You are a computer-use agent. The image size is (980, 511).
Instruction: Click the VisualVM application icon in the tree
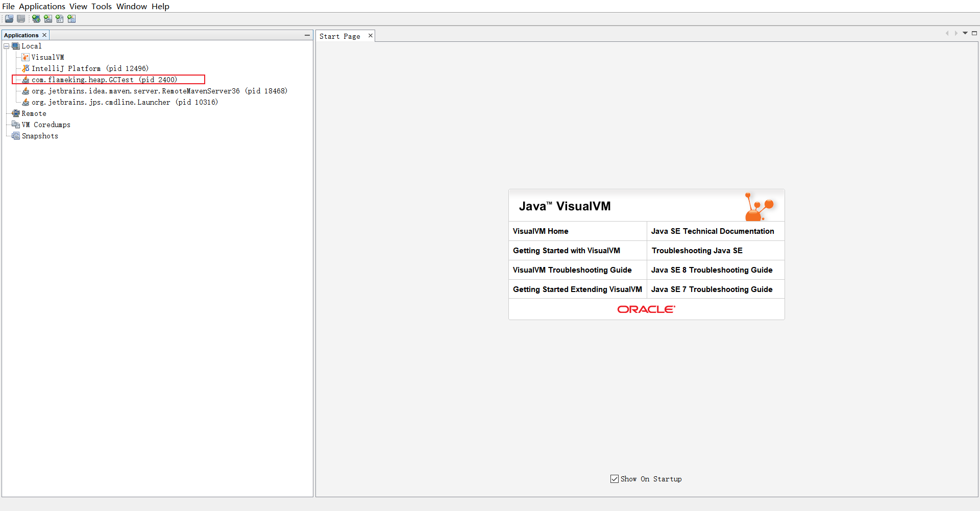point(26,57)
